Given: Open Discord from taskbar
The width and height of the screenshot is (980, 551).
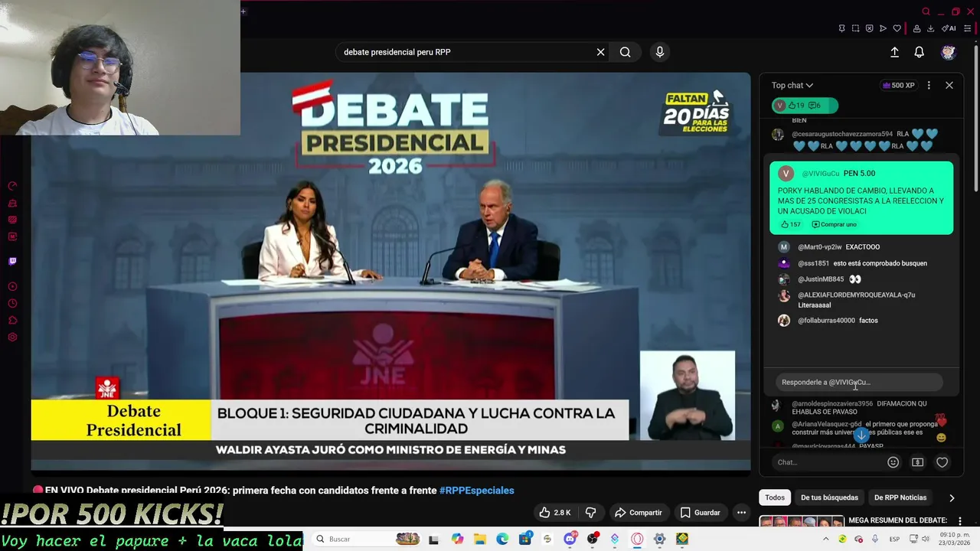Looking at the screenshot, I should (570, 539).
